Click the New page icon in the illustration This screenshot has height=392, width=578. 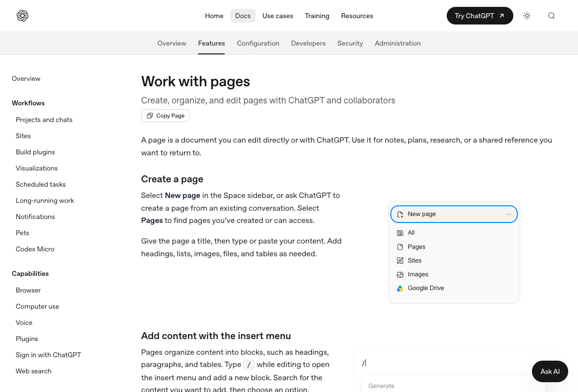coord(400,214)
